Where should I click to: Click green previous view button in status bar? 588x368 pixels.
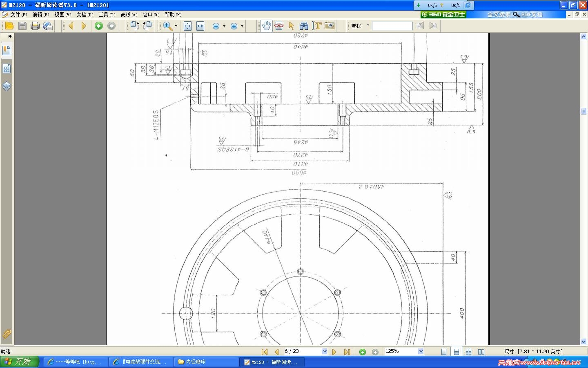363,352
